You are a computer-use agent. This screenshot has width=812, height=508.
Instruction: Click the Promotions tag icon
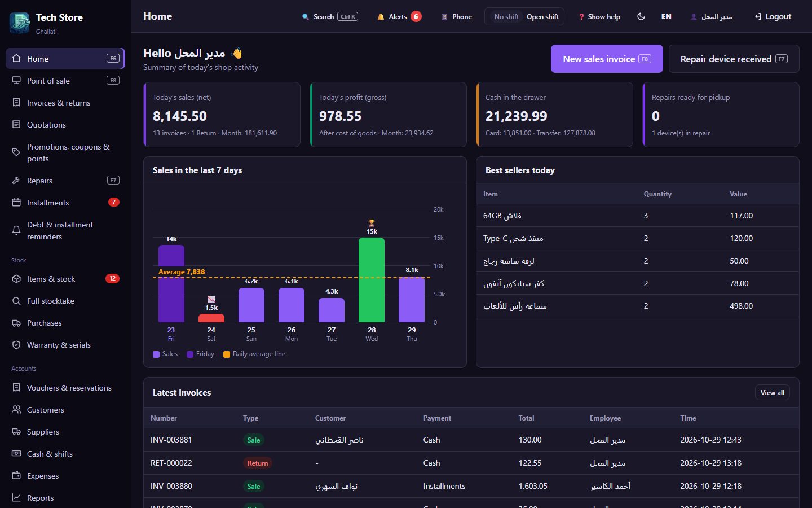point(16,152)
